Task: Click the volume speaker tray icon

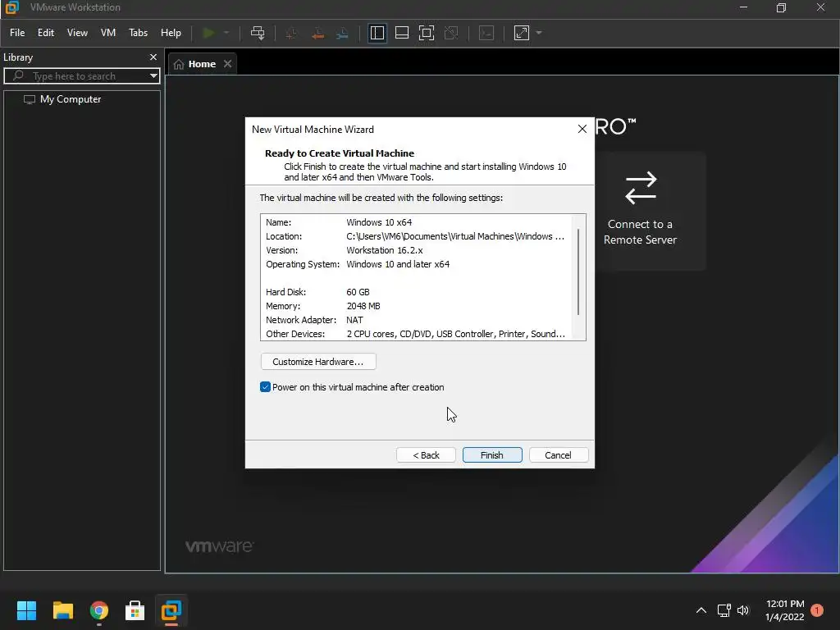Action: [743, 610]
